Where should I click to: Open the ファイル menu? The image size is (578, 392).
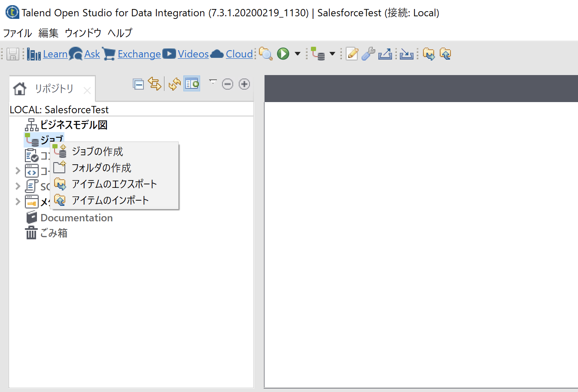[17, 33]
